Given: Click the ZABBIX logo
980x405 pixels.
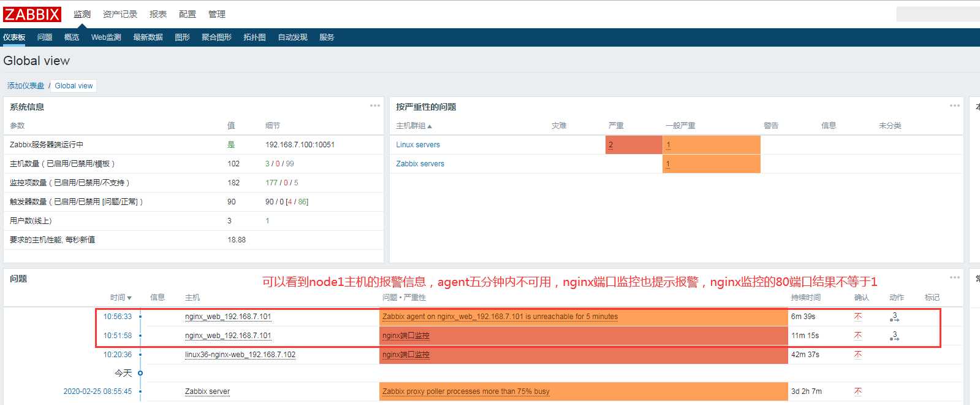Looking at the screenshot, I should click(x=32, y=14).
